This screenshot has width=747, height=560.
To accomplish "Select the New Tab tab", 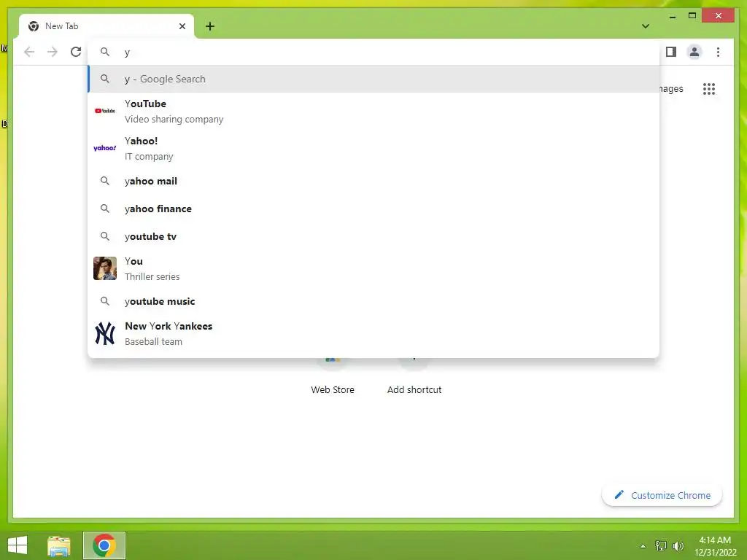I will [x=107, y=26].
